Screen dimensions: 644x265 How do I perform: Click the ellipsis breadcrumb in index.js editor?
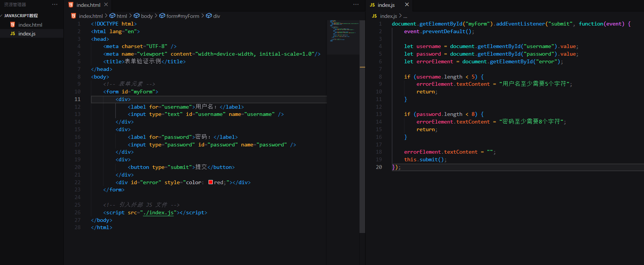point(405,16)
